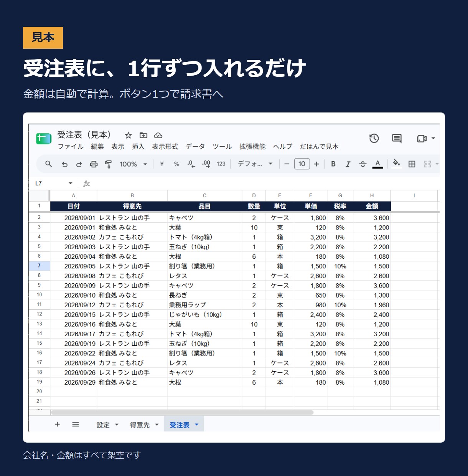Open version history clock icon
Image resolution: width=468 pixels, height=476 pixels.
pos(374,138)
